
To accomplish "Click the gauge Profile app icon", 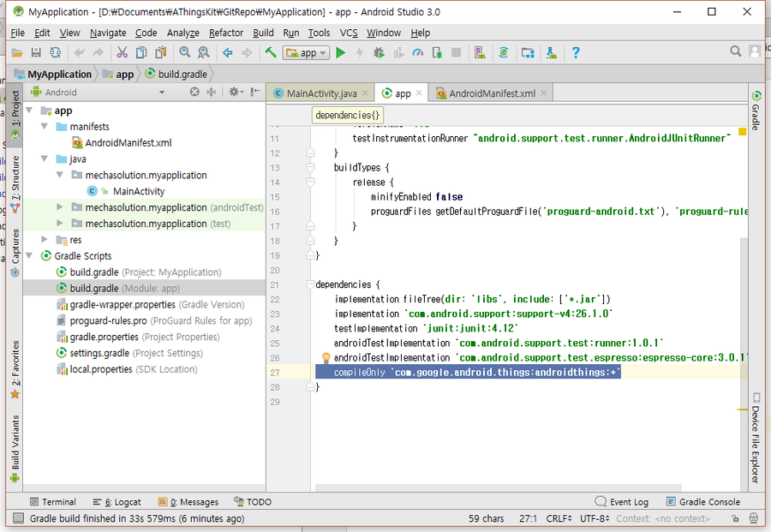I will 417,52.
